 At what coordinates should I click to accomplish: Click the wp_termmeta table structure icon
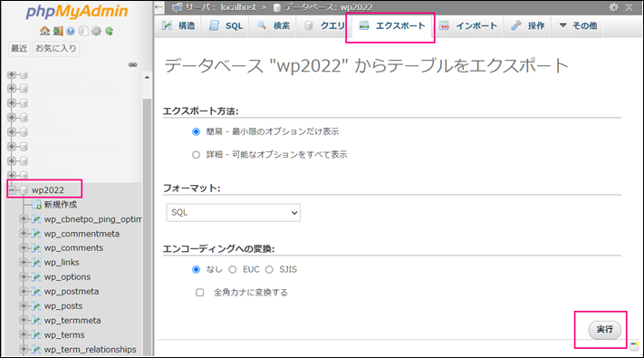(36, 320)
